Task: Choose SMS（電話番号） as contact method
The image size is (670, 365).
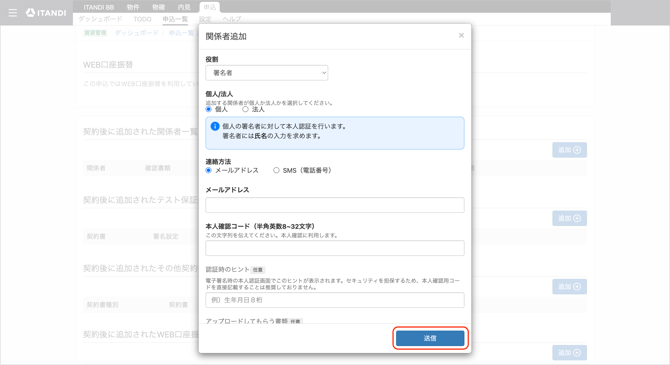Action: (x=276, y=171)
